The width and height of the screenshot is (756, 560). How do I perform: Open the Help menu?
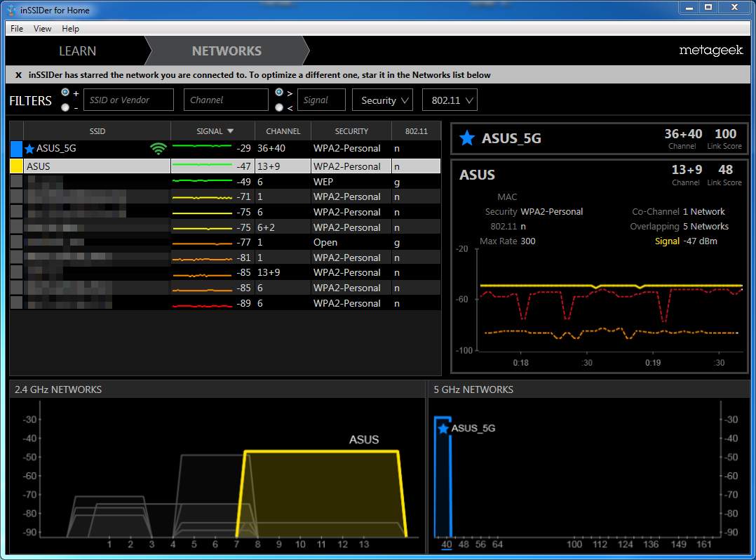pos(70,29)
